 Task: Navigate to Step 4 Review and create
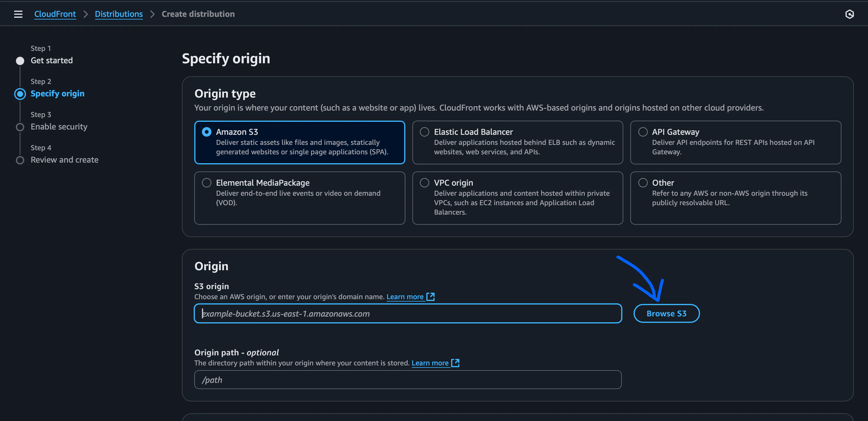[x=20, y=160]
